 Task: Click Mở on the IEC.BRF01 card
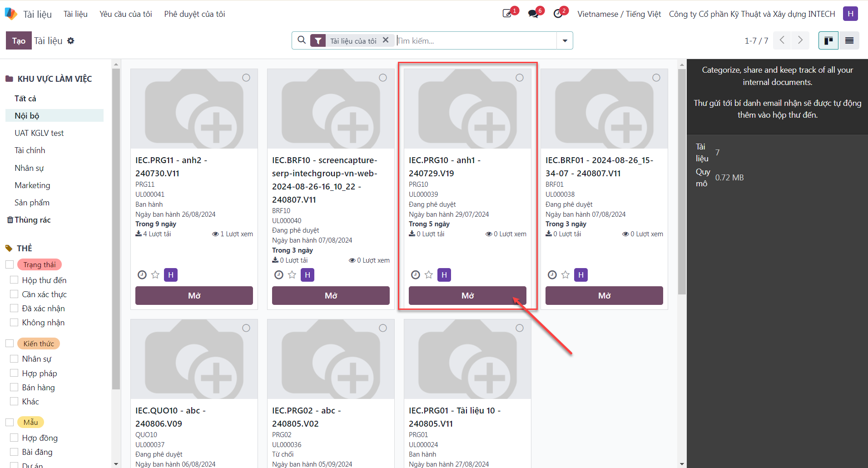coord(604,295)
